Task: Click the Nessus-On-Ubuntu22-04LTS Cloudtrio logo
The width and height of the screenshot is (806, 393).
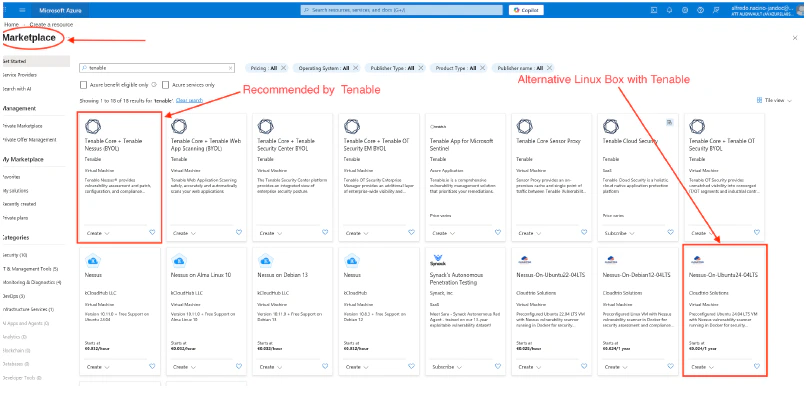Action: pos(523,259)
